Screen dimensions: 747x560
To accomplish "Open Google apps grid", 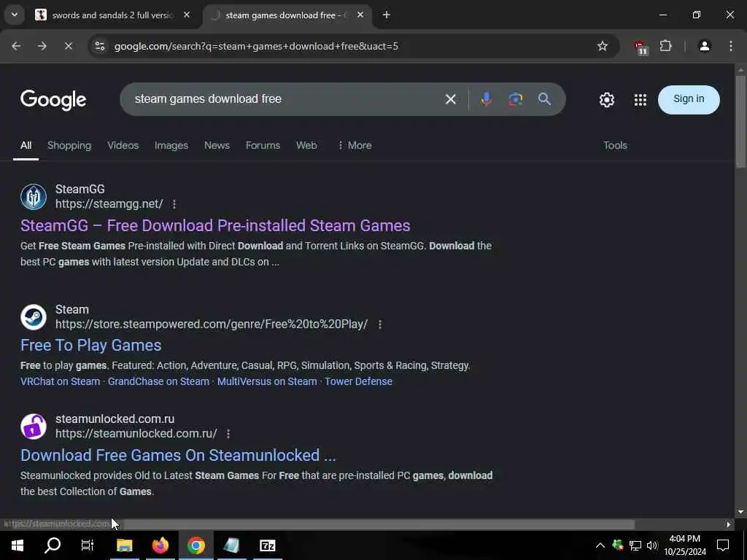I will (640, 99).
